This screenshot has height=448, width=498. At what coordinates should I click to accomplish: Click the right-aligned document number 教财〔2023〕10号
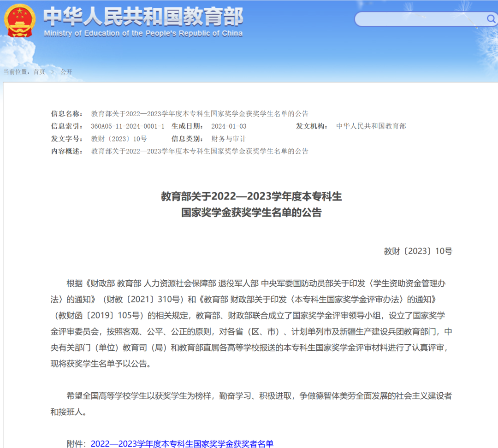418,251
